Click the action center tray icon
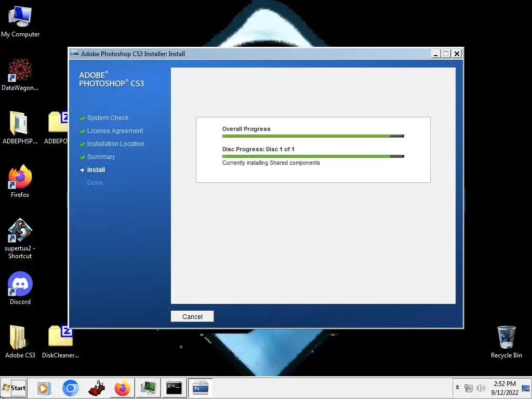 pos(526,388)
